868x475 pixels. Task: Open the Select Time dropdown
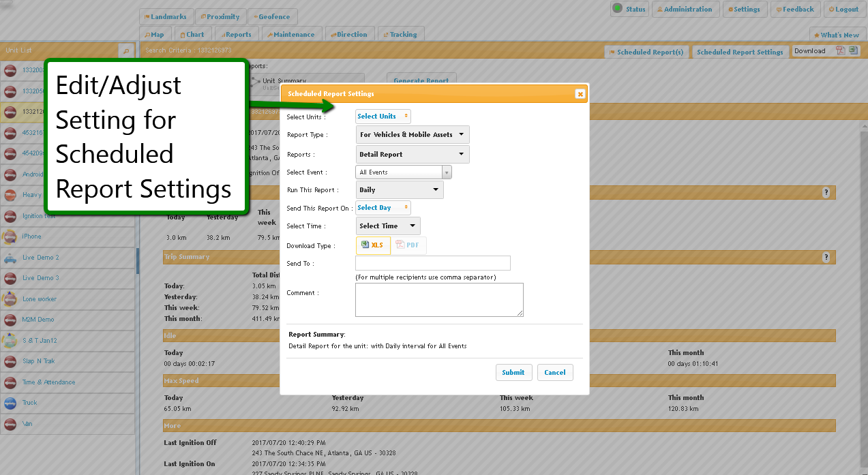pos(388,226)
